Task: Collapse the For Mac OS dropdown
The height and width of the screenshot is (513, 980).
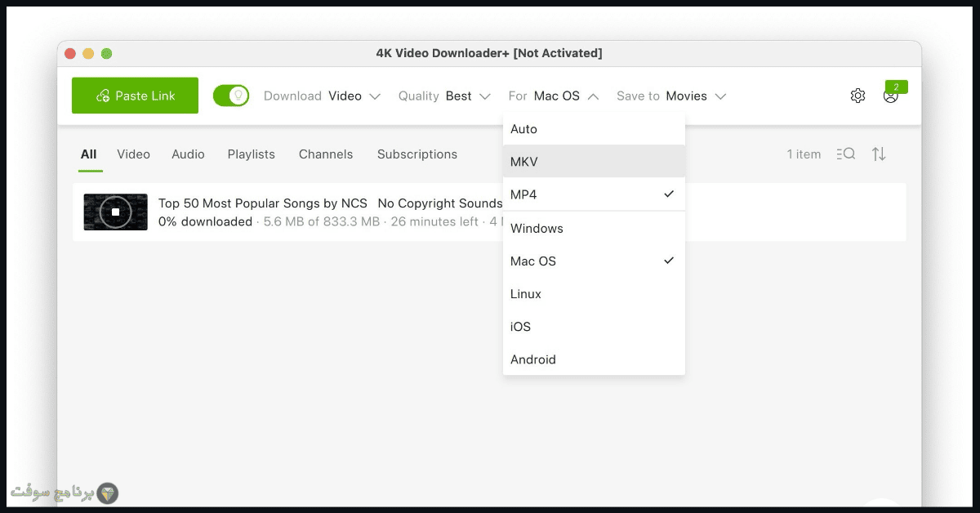Action: coord(554,96)
